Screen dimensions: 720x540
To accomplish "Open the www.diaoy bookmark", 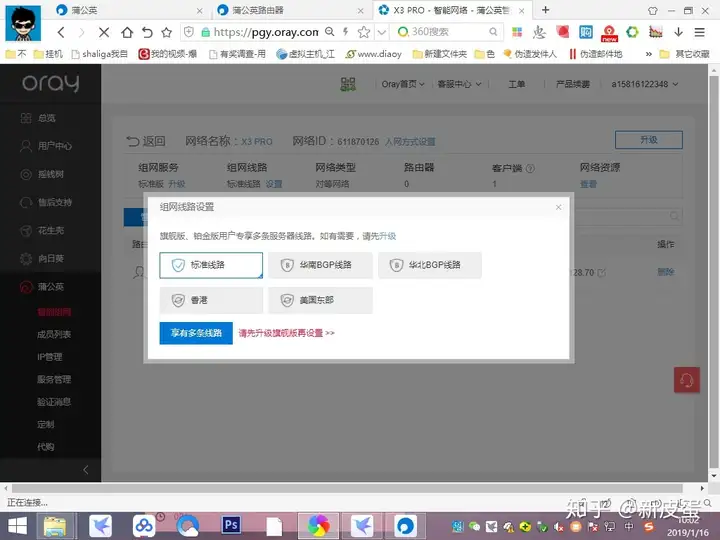I will pyautogui.click(x=374, y=54).
